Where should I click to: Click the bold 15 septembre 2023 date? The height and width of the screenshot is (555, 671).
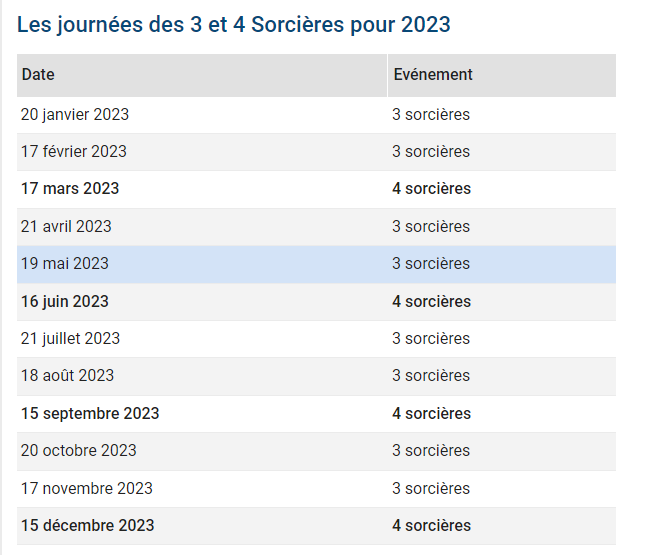pos(90,413)
